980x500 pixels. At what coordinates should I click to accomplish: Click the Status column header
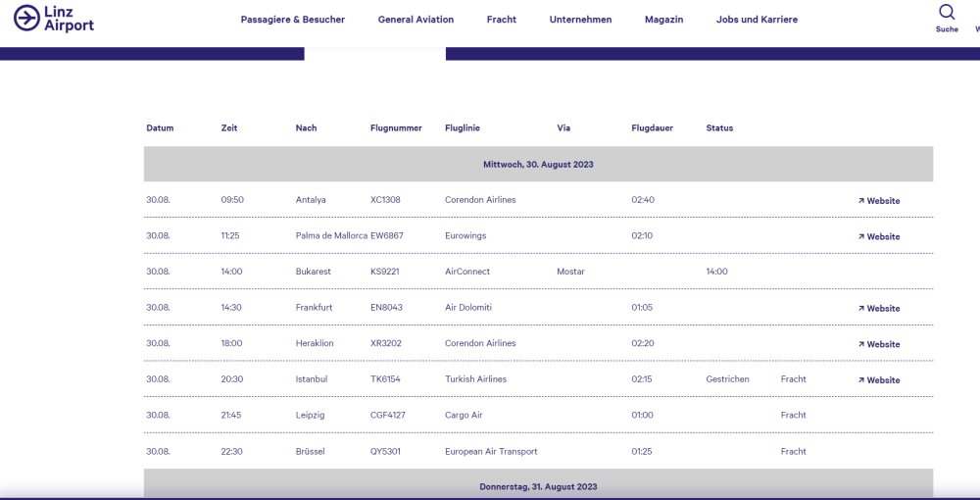719,128
